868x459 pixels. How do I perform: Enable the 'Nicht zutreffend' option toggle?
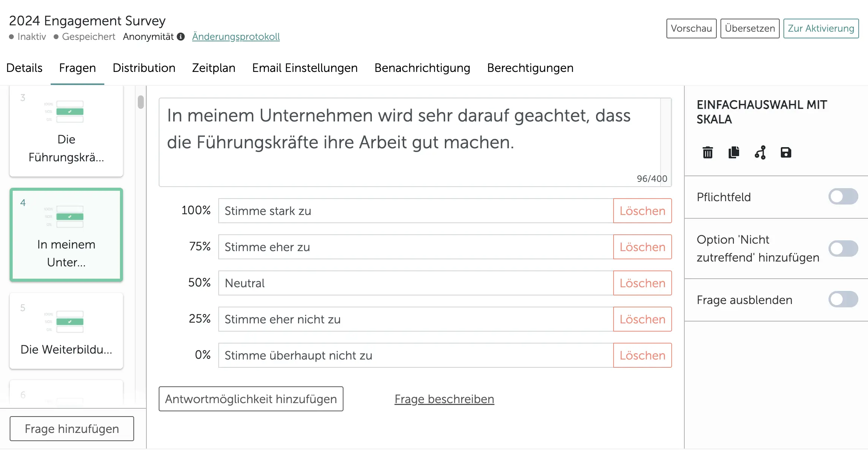tap(843, 249)
